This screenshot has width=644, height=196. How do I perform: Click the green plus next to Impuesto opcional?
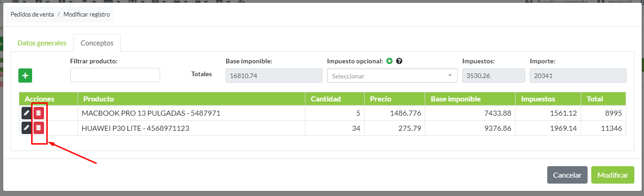(x=389, y=61)
